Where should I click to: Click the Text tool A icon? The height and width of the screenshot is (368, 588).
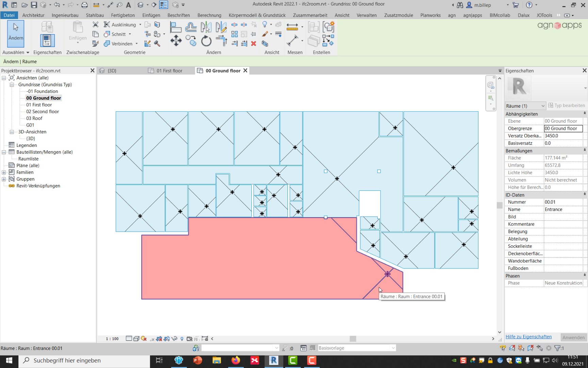click(128, 5)
